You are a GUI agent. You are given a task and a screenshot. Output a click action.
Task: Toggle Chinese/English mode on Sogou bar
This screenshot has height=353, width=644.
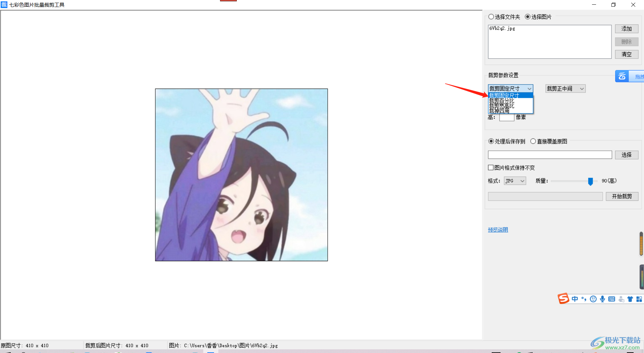(575, 299)
